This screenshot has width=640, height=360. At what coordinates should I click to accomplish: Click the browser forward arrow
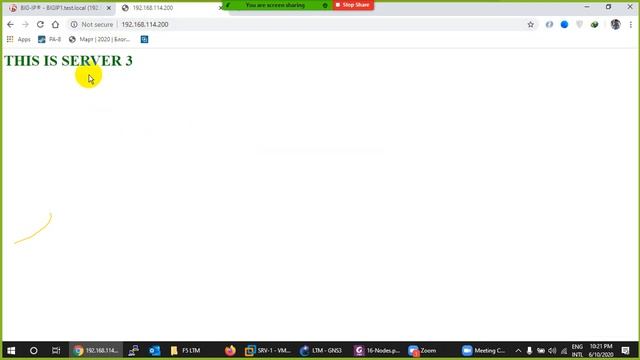point(25,24)
